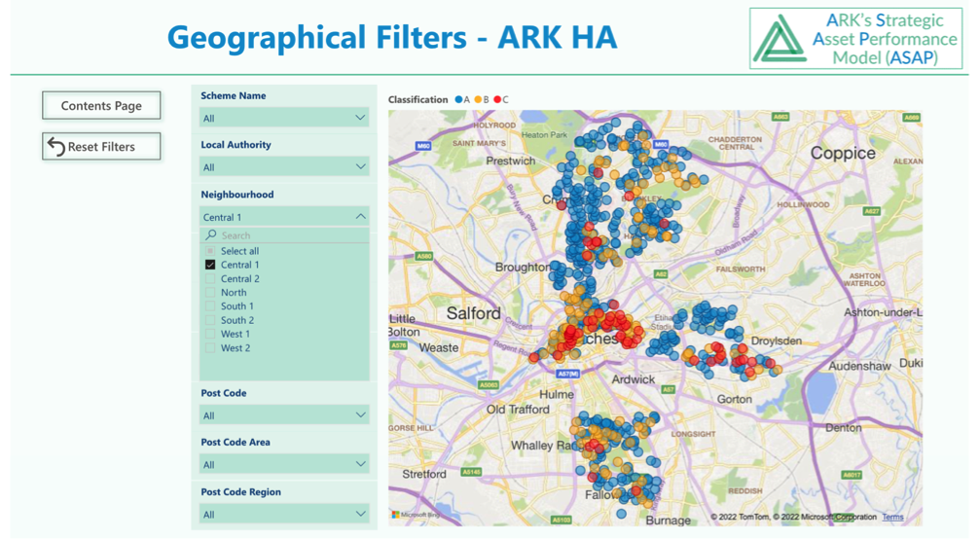
Task: Select South 1 in Neighbourhood list
Action: [237, 306]
